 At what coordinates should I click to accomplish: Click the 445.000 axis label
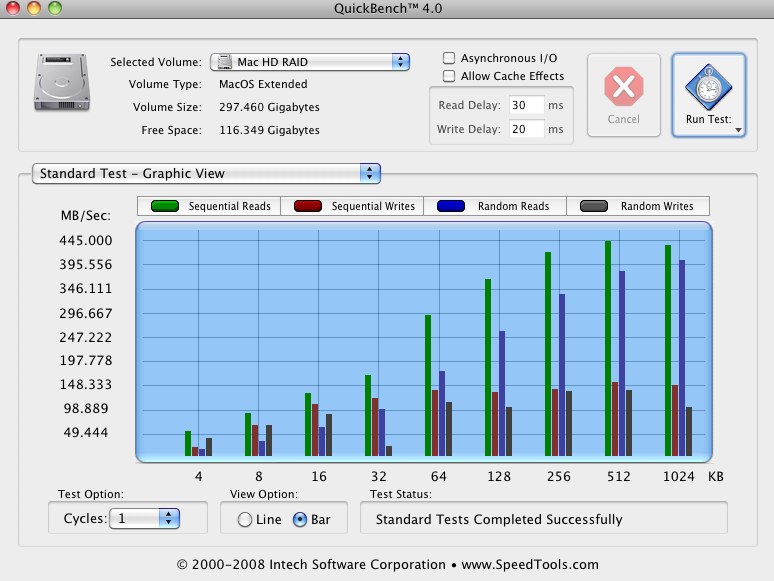pyautogui.click(x=86, y=240)
